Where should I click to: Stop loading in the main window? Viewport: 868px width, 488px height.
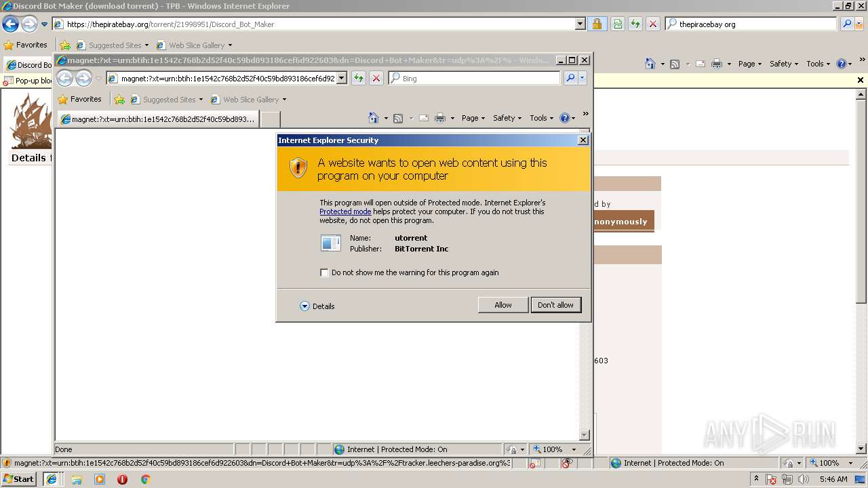pos(652,24)
